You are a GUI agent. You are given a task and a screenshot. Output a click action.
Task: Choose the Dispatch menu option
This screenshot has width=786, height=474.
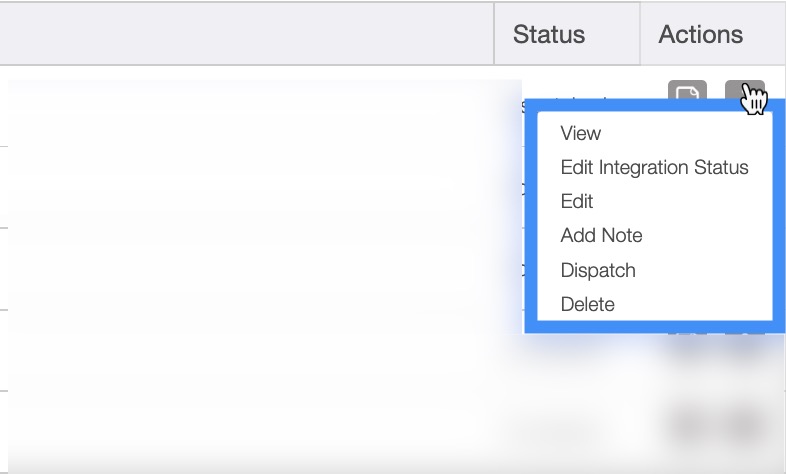[598, 270]
